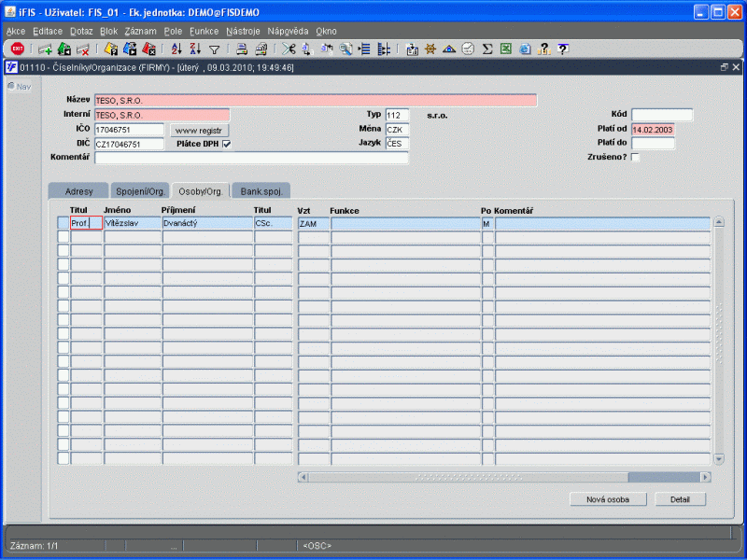Viewport: 747px width, 560px height.
Task: Click the list of values lines icon
Action: [364, 49]
